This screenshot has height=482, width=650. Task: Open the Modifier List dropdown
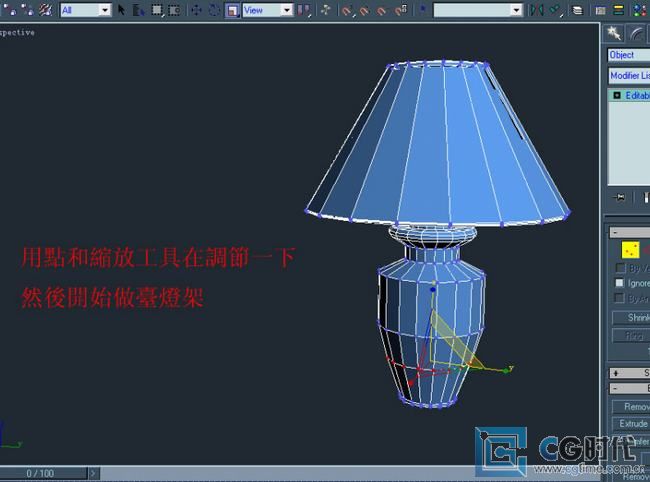point(628,76)
